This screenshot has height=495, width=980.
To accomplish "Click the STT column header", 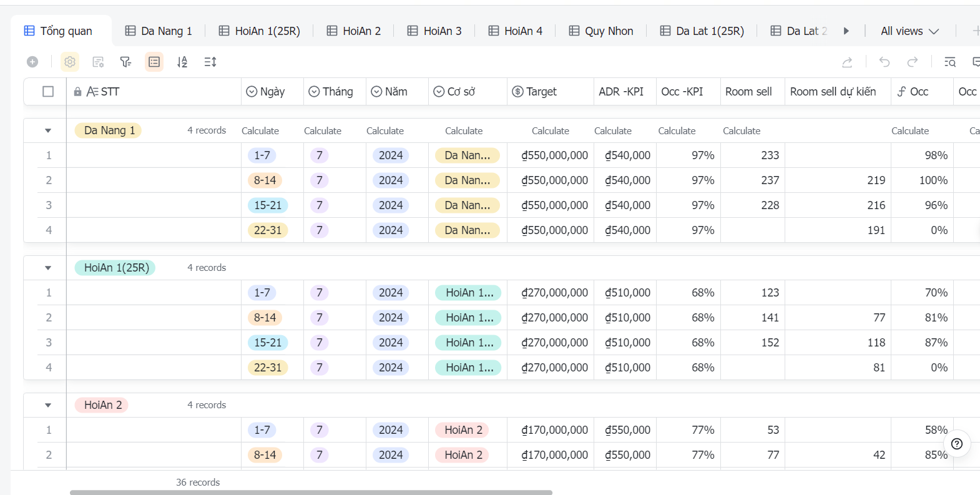I will click(154, 92).
